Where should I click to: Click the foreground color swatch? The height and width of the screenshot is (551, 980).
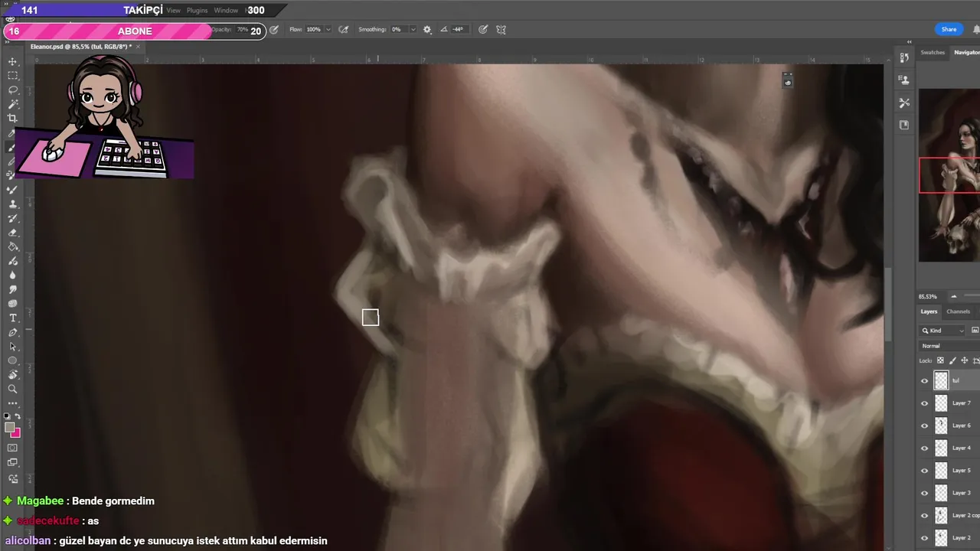9,428
